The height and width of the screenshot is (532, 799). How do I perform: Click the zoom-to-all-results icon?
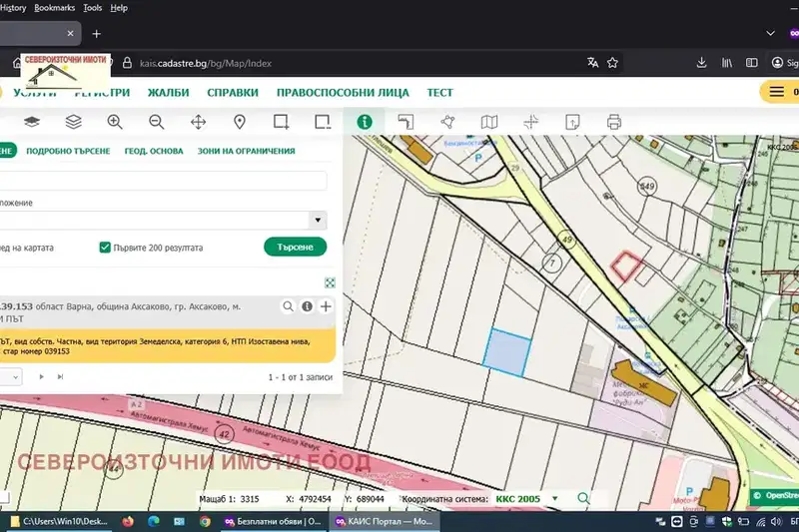pos(330,282)
